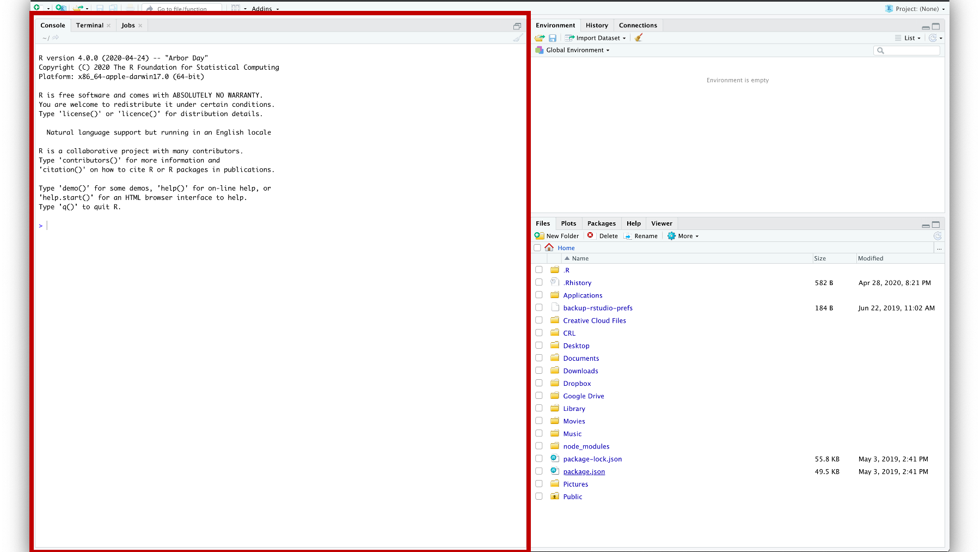This screenshot has height=552, width=980.
Task: Click the Go to file/function field
Action: (182, 9)
